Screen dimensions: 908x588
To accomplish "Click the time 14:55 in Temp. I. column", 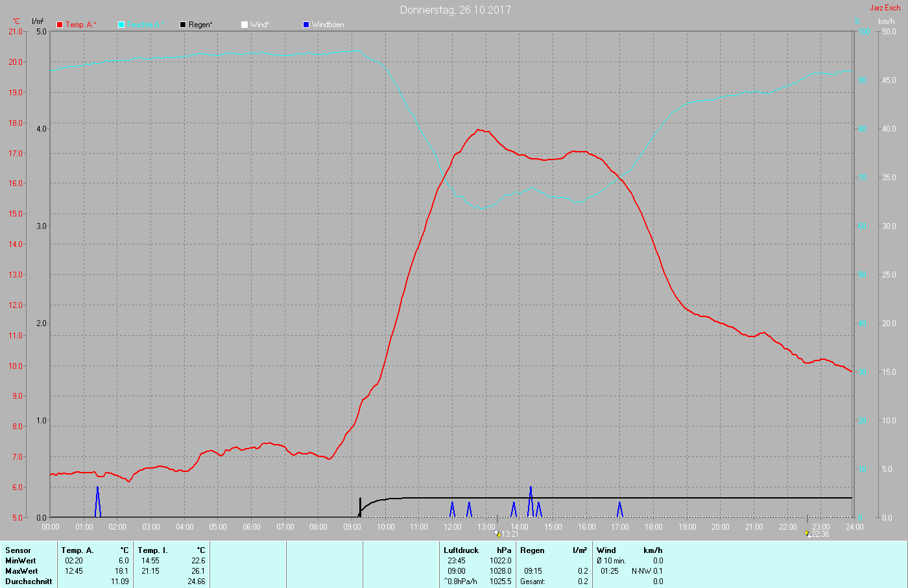I will (150, 561).
